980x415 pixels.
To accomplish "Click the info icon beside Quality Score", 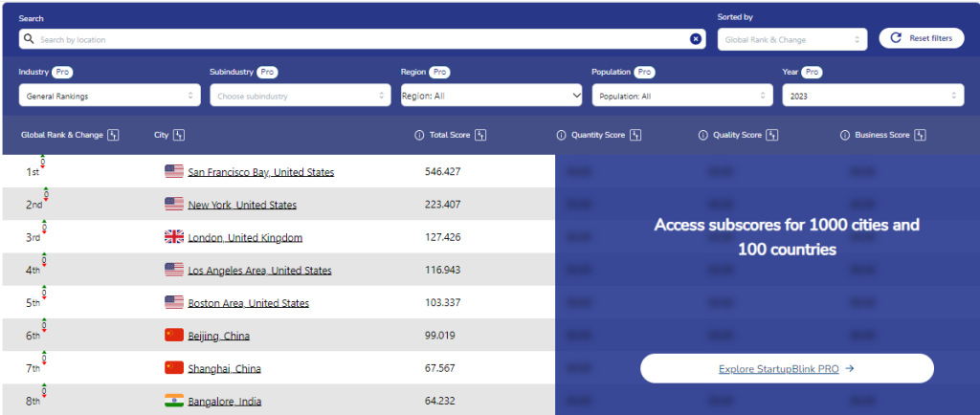I will 703,136.
